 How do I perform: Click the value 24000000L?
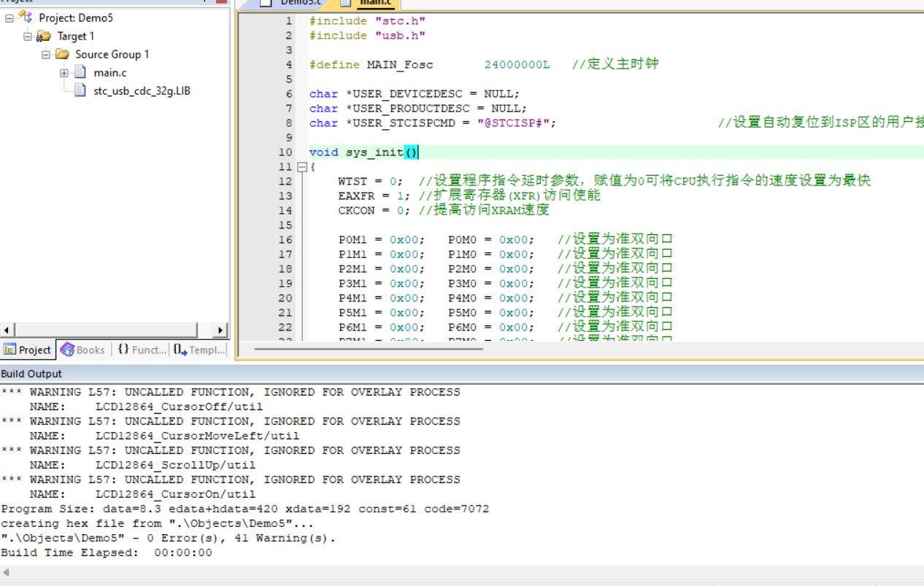click(x=517, y=65)
